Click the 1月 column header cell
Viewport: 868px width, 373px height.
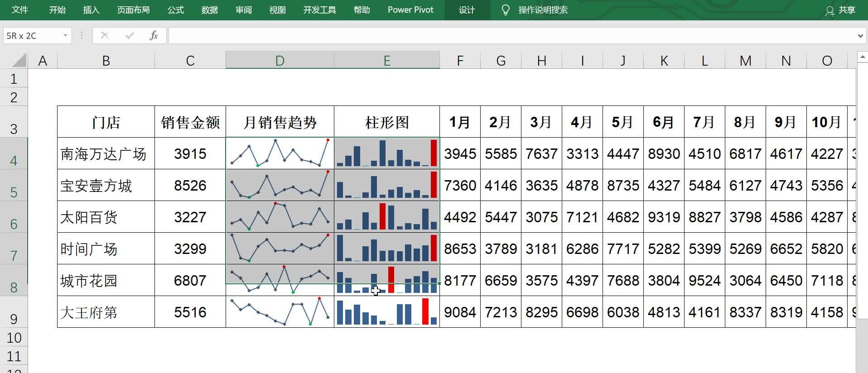(x=460, y=122)
